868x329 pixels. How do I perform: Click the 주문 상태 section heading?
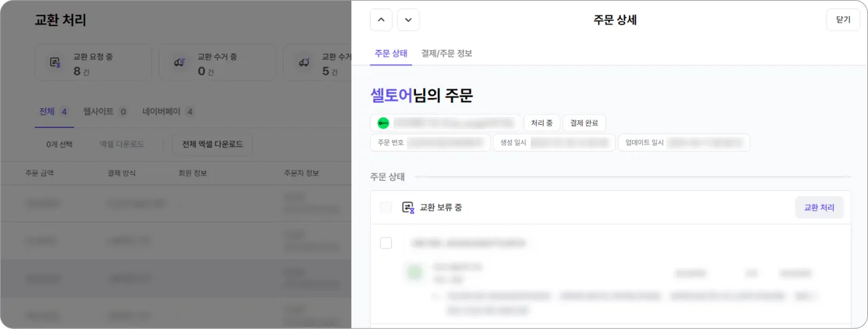[388, 177]
